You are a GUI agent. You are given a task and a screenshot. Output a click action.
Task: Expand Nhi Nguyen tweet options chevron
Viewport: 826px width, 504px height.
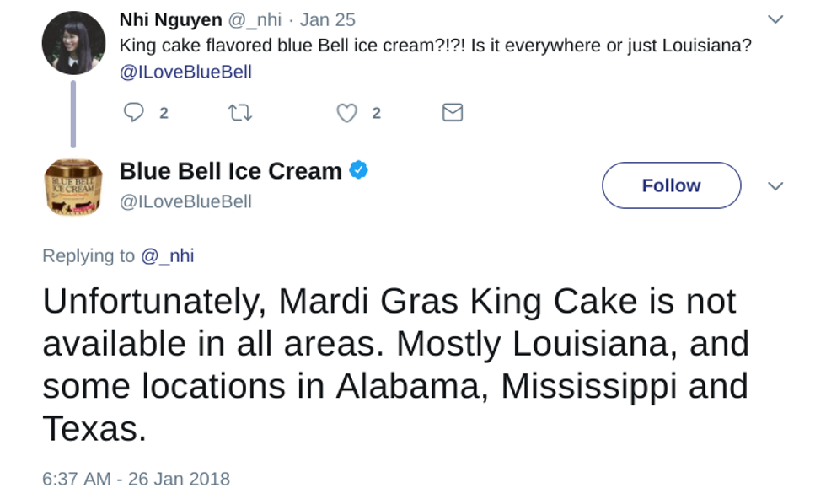click(775, 19)
